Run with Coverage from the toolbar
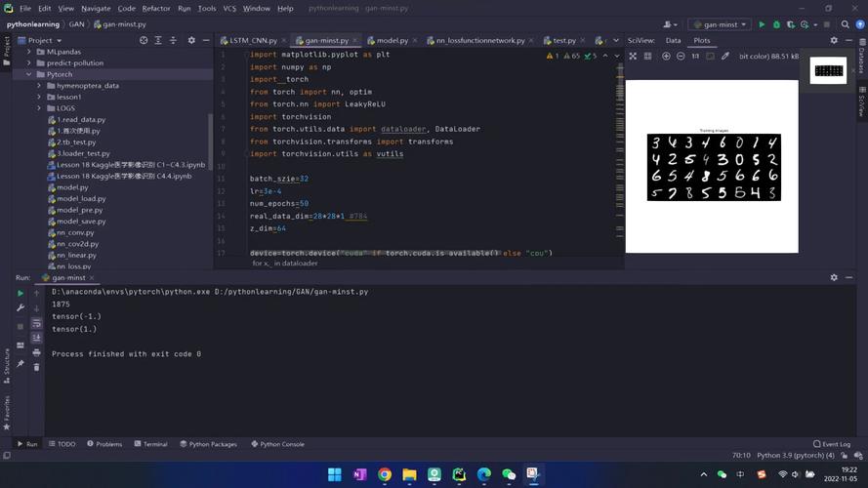Viewport: 868px width, 488px height. (791, 24)
